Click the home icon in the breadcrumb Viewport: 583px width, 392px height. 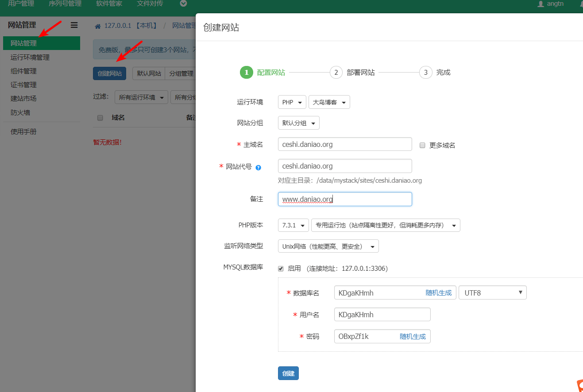point(98,26)
